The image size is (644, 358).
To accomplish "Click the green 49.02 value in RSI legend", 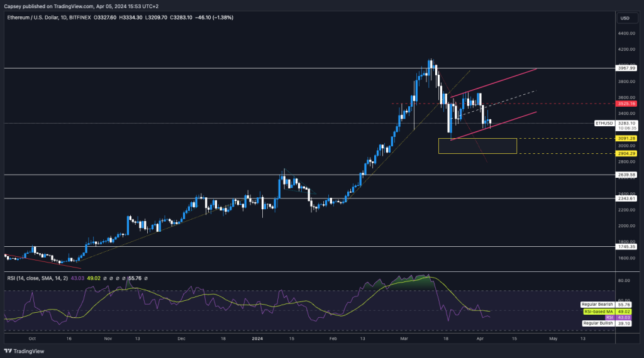I will [x=94, y=278].
